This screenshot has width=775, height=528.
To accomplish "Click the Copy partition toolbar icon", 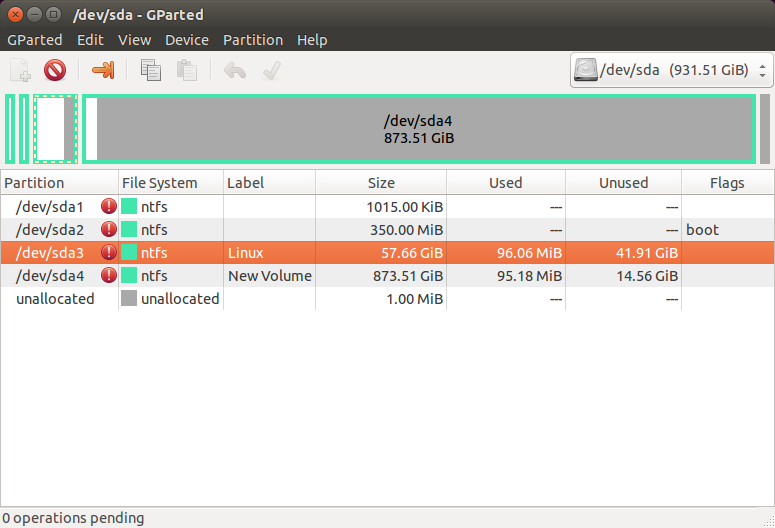I will coord(151,70).
